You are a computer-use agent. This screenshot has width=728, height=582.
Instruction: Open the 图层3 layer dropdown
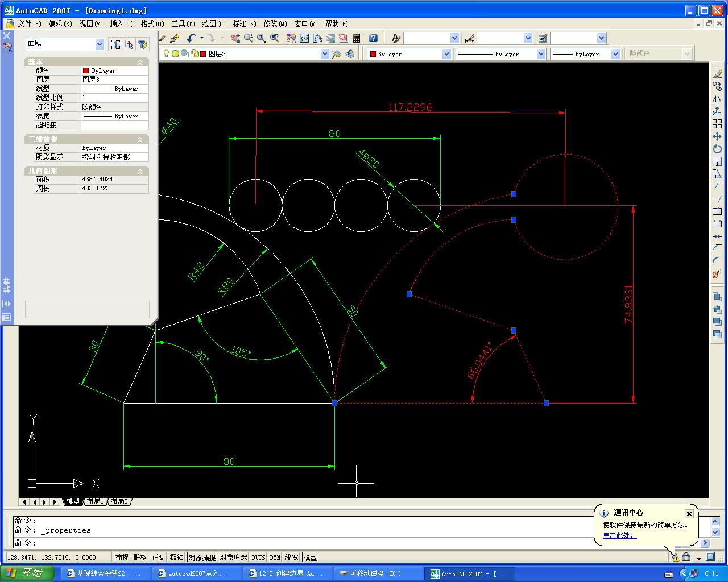[x=325, y=54]
